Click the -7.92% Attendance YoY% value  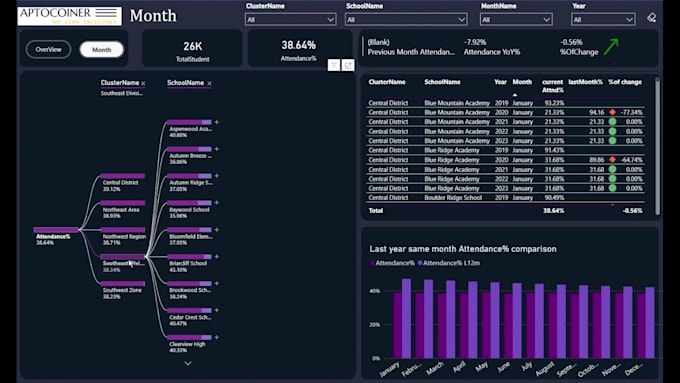click(475, 42)
